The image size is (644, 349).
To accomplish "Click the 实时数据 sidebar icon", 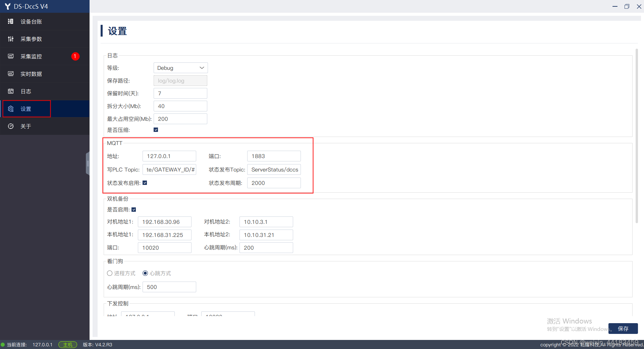I will 11,74.
